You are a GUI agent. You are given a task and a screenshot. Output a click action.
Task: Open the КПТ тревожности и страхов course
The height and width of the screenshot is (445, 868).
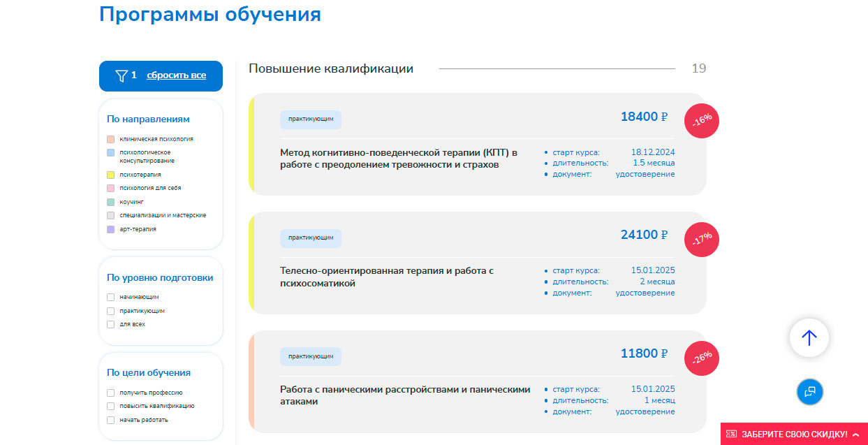click(399, 159)
